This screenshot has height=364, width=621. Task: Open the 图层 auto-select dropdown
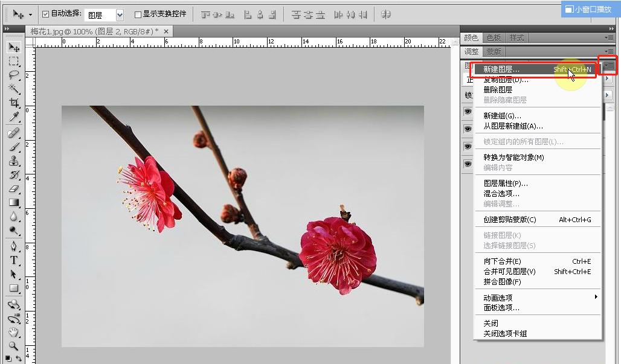(x=120, y=14)
